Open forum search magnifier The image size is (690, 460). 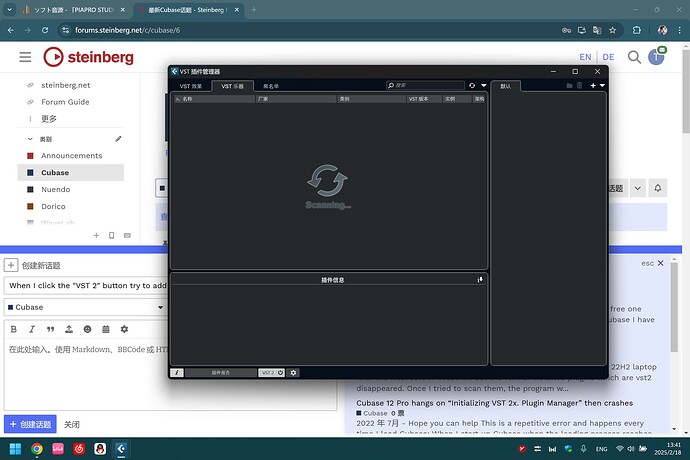[x=634, y=57]
